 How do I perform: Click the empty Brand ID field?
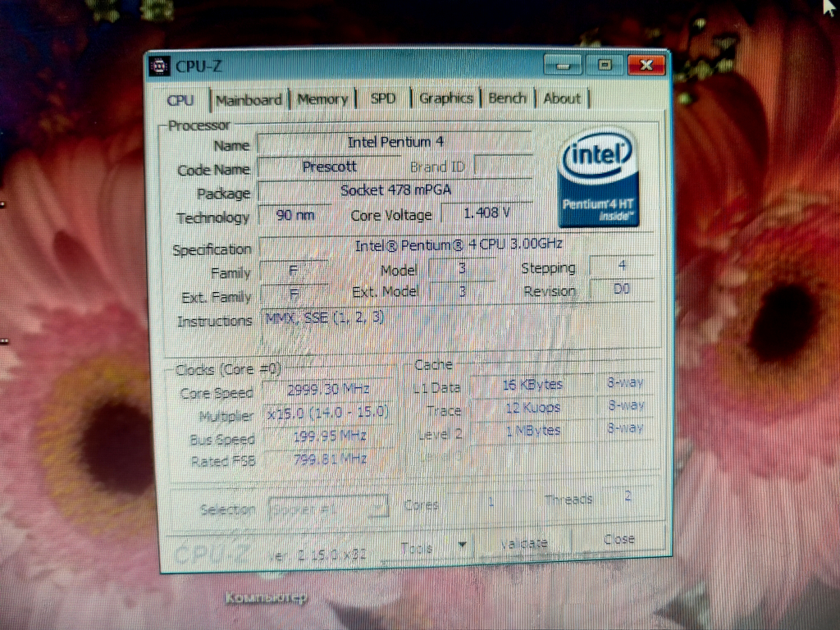pos(504,166)
